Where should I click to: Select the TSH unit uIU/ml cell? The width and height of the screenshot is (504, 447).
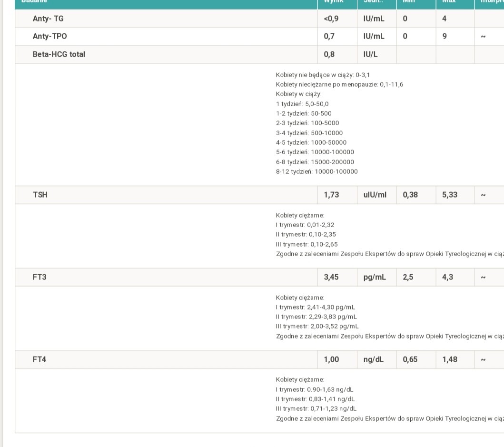(x=375, y=195)
